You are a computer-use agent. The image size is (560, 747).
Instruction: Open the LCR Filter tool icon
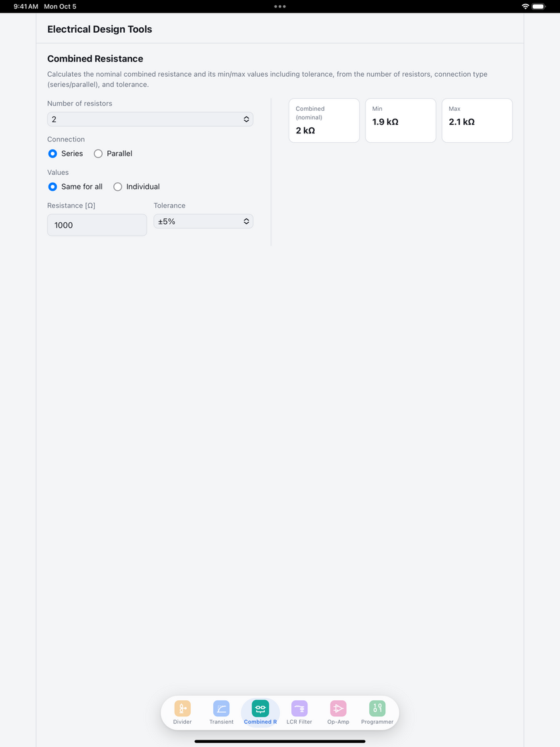click(x=299, y=708)
